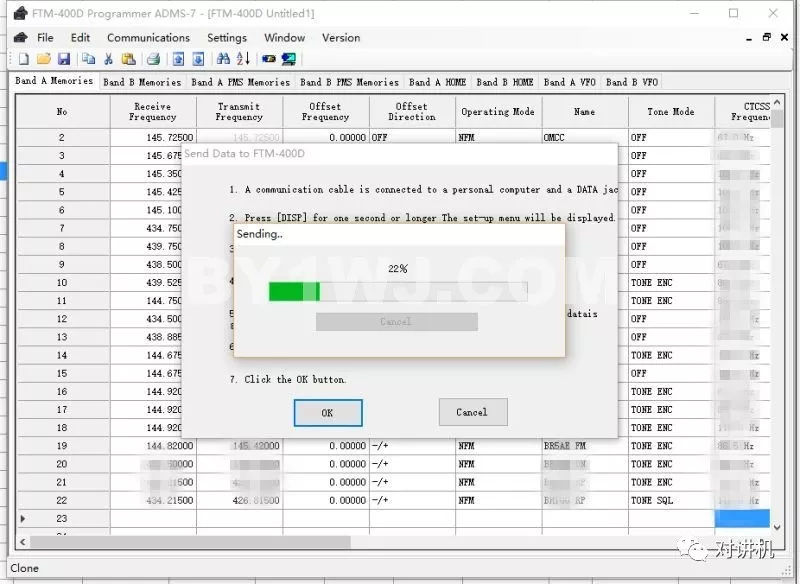Click the Copy icon in the toolbar
Viewport: 800px width, 584px height.
pyautogui.click(x=88, y=59)
